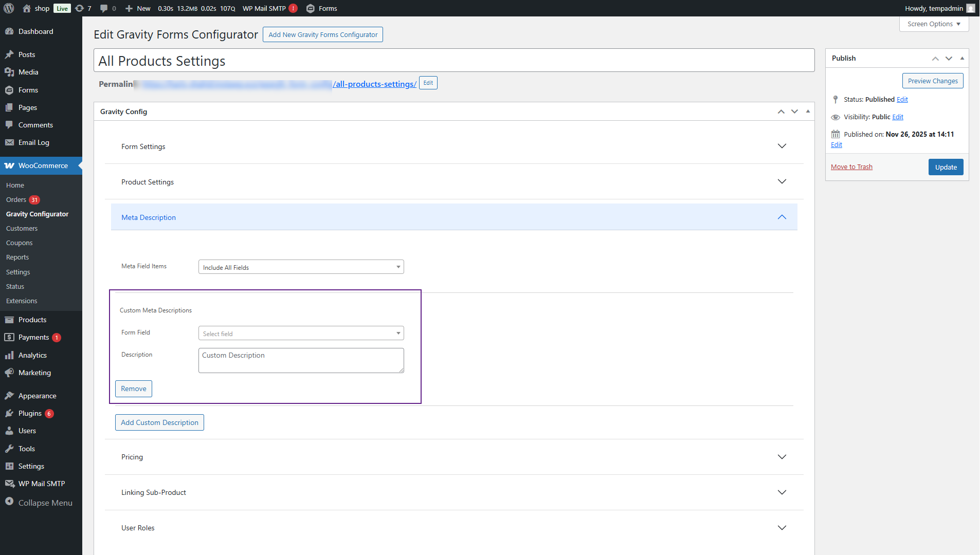The width and height of the screenshot is (980, 555).
Task: Click the Add Custom Description button
Action: (159, 422)
